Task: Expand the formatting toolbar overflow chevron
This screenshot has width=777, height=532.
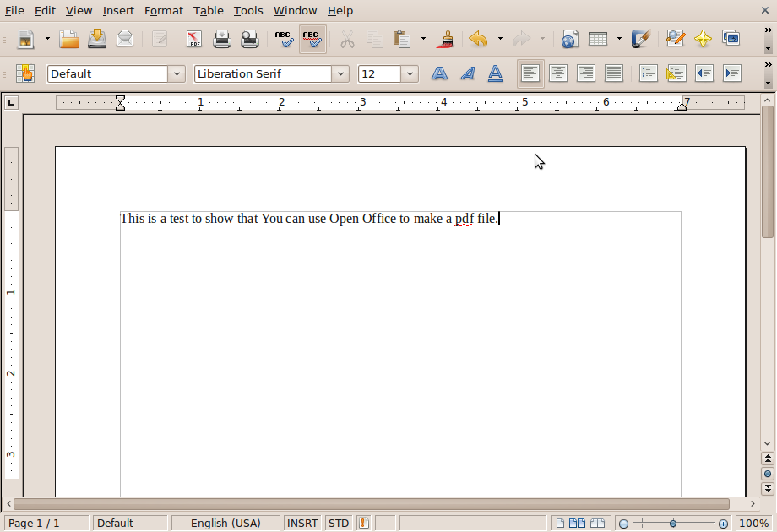Action: click(x=768, y=65)
